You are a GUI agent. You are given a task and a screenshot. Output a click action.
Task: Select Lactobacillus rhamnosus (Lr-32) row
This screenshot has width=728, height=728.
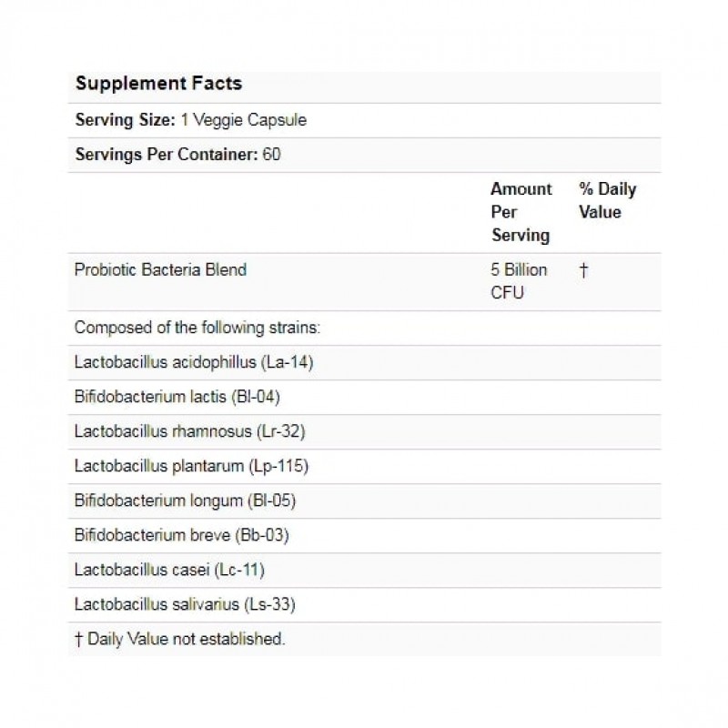click(x=189, y=431)
